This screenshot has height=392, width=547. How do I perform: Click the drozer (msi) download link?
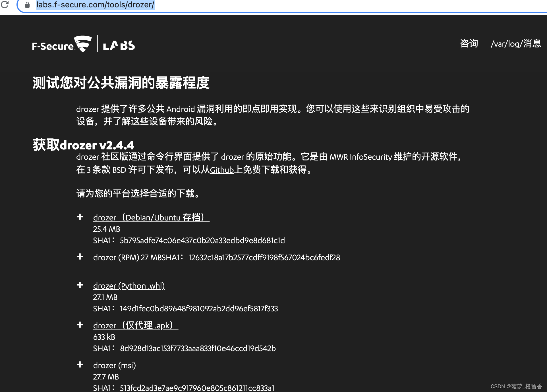[115, 365]
